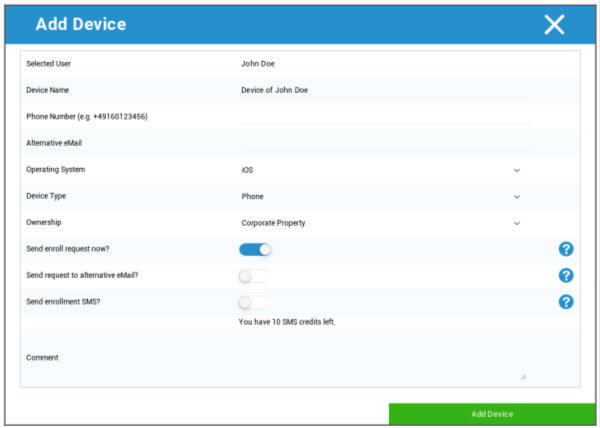Click the Ownership field label
The image size is (600, 428).
point(47,223)
